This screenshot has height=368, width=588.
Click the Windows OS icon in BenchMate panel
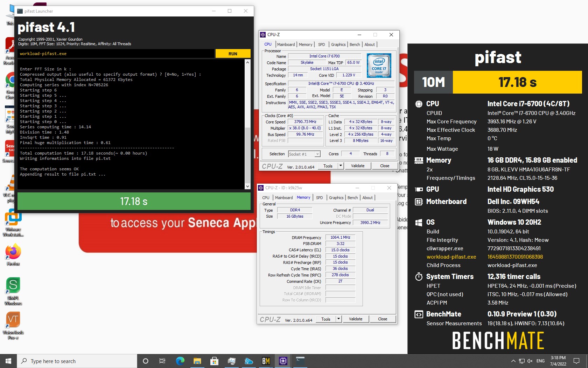pos(419,222)
